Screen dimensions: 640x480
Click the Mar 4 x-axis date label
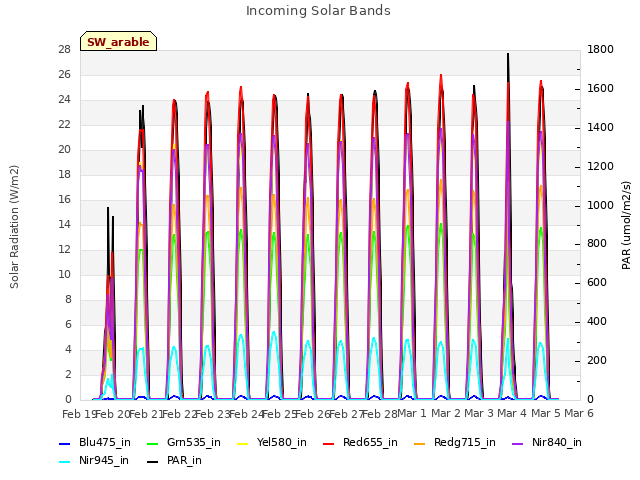512,413
